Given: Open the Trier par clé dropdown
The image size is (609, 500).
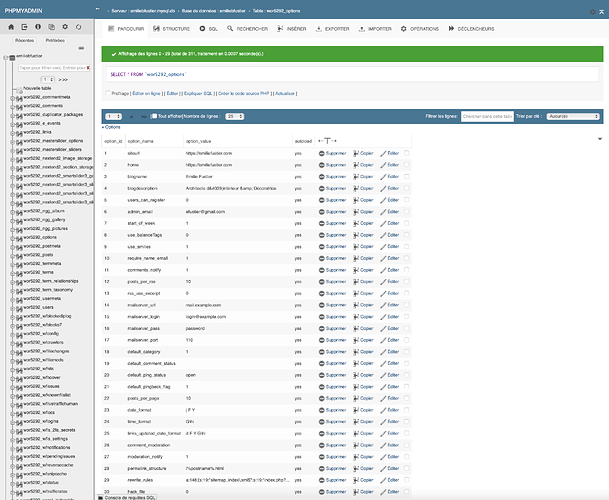Looking at the screenshot, I should pos(573,117).
